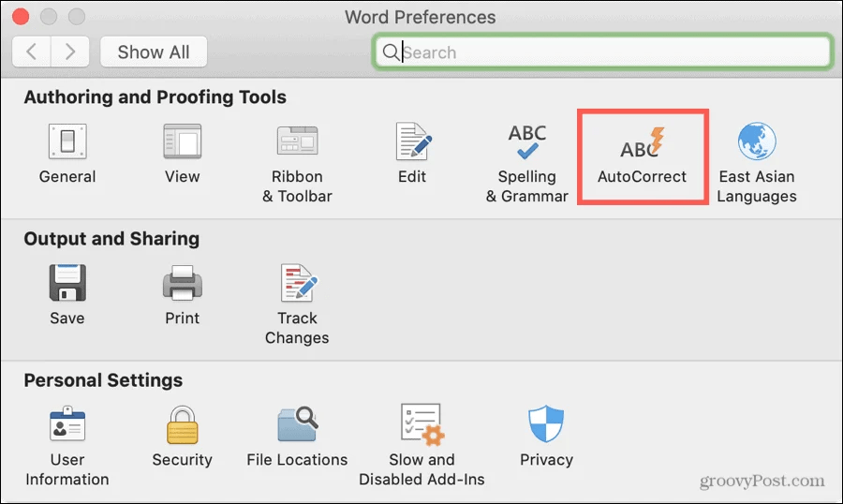Open Security preferences
This screenshot has width=843, height=504.
coord(183,437)
